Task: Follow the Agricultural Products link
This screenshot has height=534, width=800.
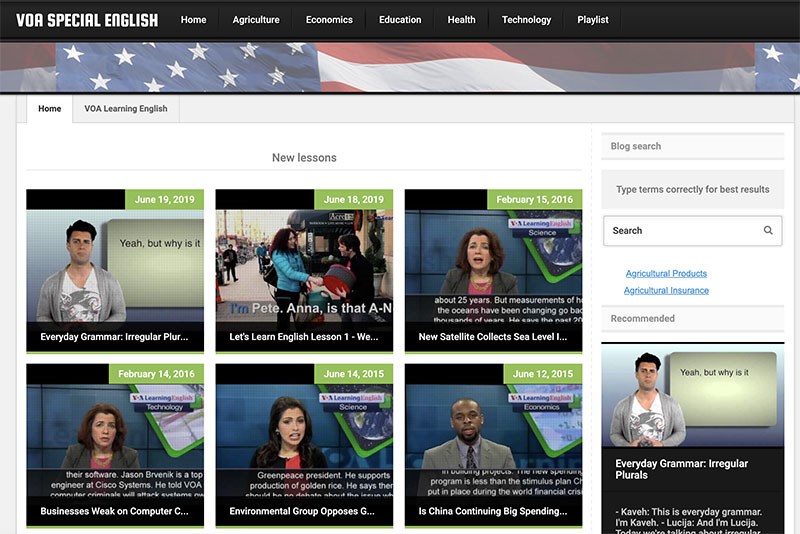Action: pyautogui.click(x=666, y=273)
